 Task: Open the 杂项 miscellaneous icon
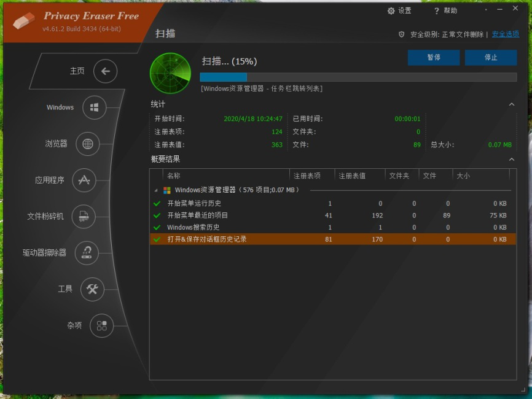pos(101,325)
